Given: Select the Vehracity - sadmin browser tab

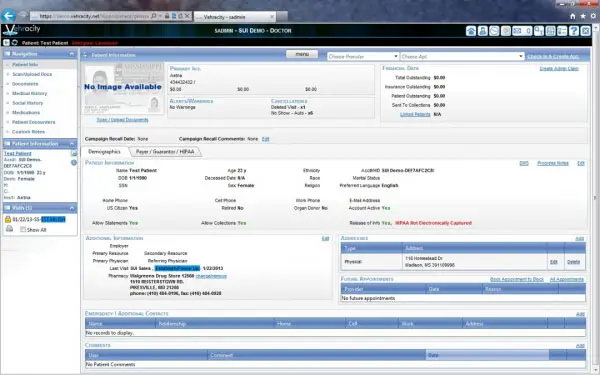Looking at the screenshot, I should coord(234,17).
